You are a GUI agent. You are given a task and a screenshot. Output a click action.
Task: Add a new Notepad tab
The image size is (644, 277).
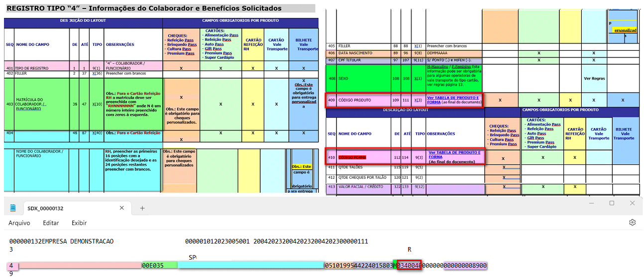point(142,208)
